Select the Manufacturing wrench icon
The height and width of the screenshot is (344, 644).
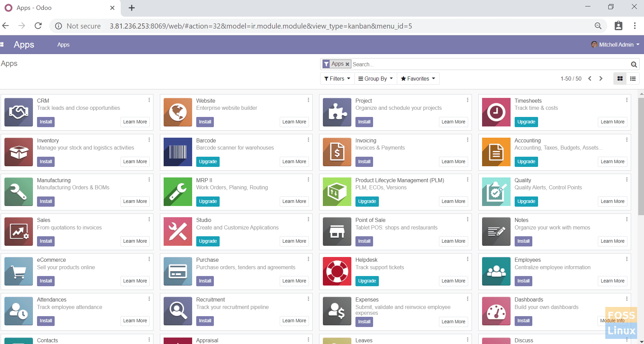tap(19, 192)
